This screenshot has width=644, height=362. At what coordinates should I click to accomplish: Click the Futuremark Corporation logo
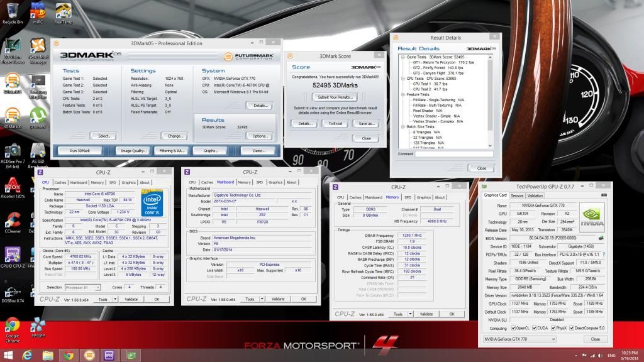pos(248,56)
